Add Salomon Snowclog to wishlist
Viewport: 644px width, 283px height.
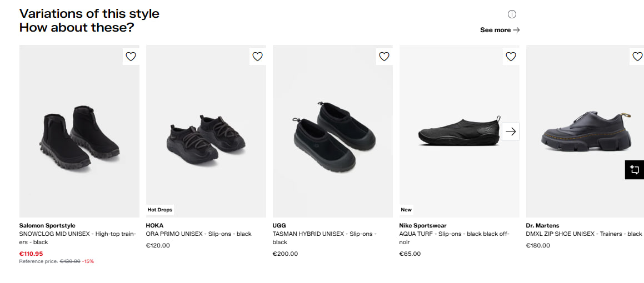pyautogui.click(x=131, y=56)
